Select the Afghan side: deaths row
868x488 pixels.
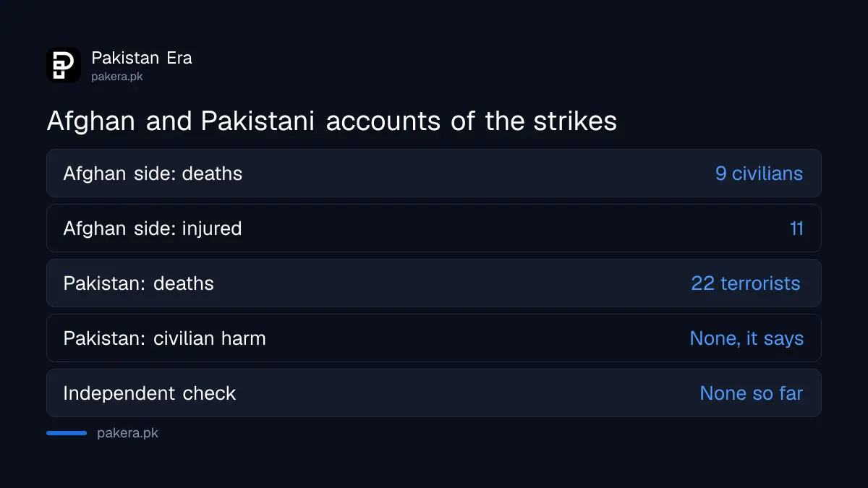[x=434, y=174]
